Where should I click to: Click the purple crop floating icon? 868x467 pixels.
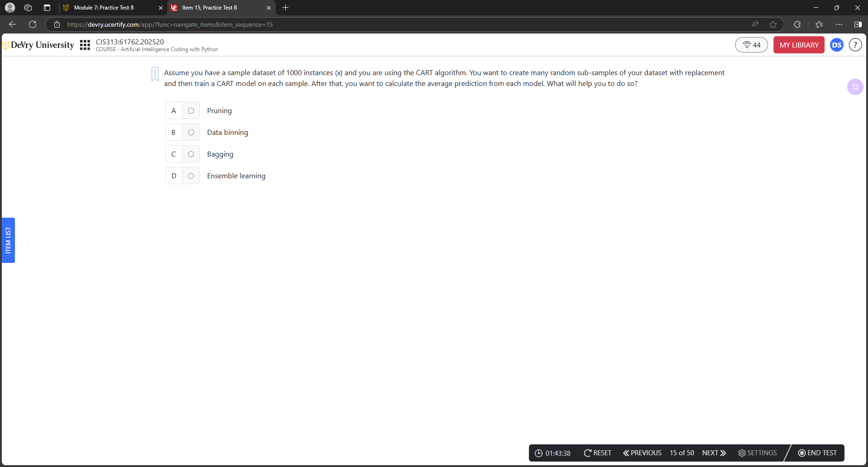(855, 87)
